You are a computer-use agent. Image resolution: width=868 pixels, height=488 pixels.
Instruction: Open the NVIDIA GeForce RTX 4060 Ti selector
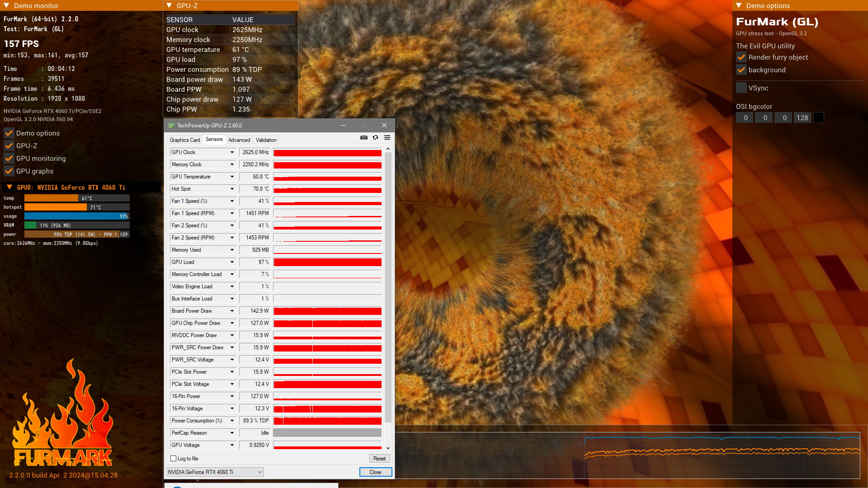(215, 472)
